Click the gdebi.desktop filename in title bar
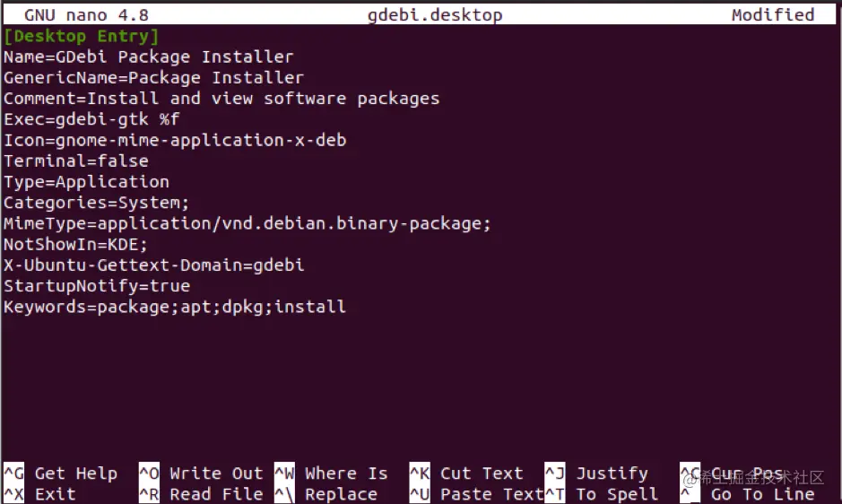This screenshot has width=842, height=504. tap(435, 14)
